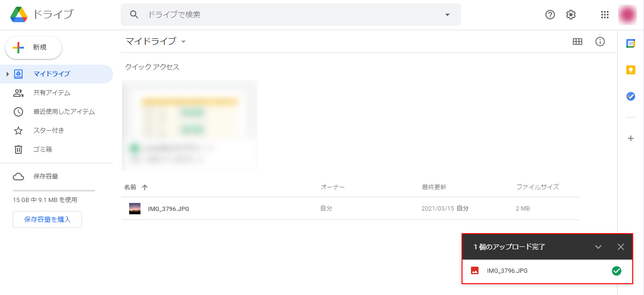Show details via the info icon

click(x=600, y=42)
